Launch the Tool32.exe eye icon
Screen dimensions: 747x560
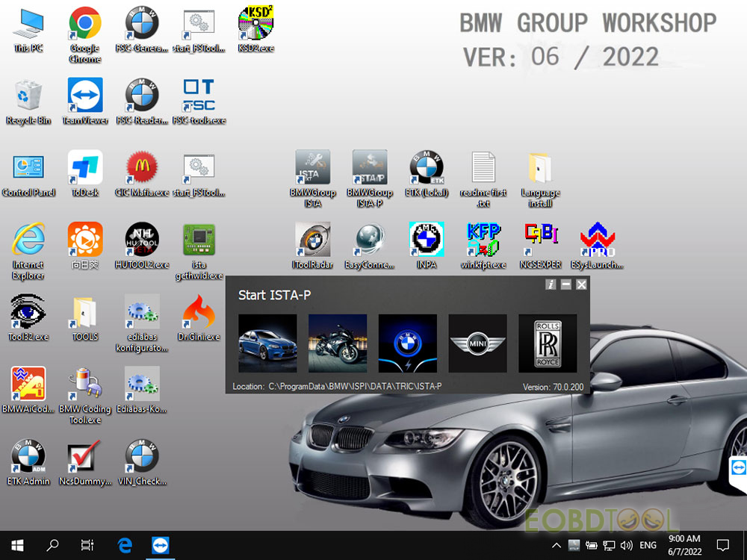[x=28, y=317]
